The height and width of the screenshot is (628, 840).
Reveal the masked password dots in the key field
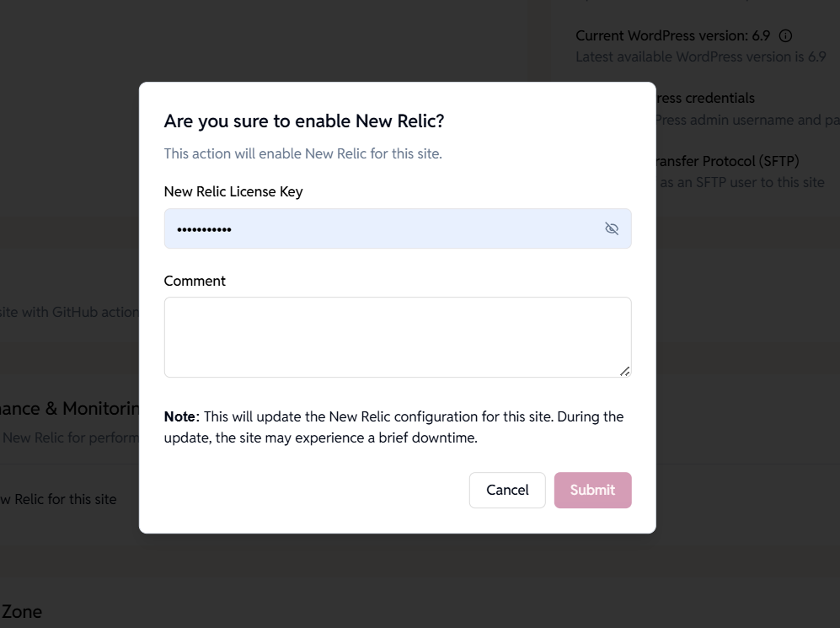pos(612,228)
